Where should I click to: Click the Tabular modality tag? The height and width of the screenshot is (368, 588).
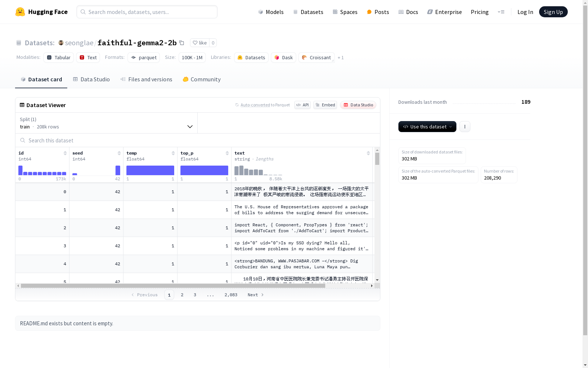click(59, 57)
